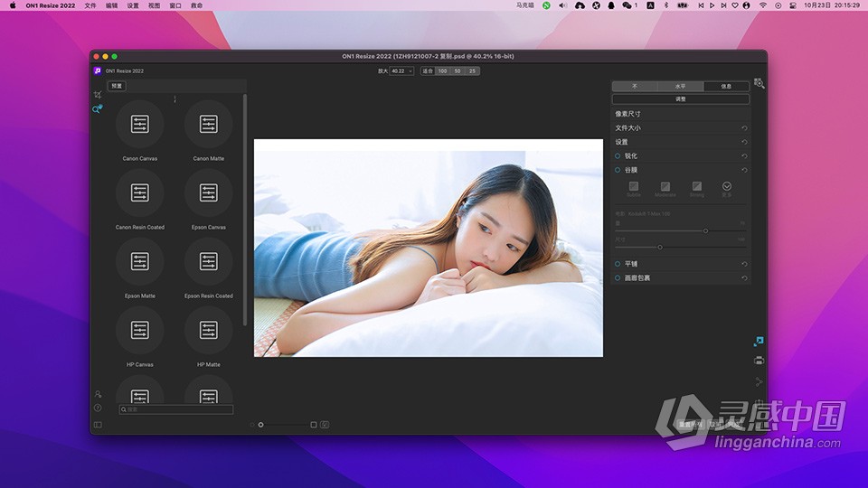Open the Apple menu
This screenshot has width=868, height=488.
click(12, 5)
